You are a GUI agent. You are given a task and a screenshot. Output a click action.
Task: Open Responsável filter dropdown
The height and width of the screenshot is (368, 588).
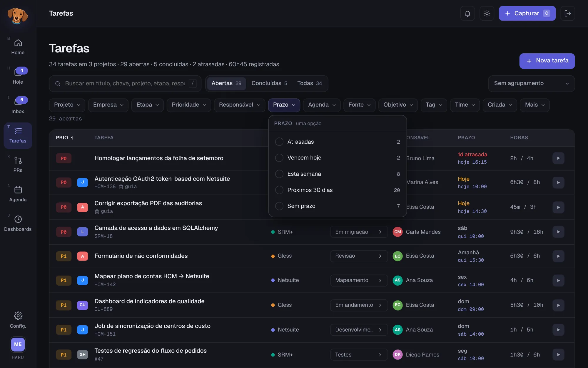tap(240, 105)
